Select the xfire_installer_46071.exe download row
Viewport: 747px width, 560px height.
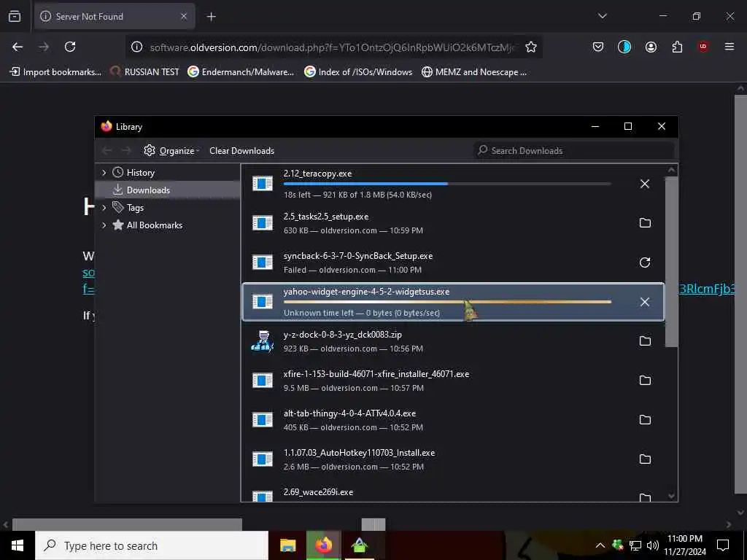click(x=453, y=381)
